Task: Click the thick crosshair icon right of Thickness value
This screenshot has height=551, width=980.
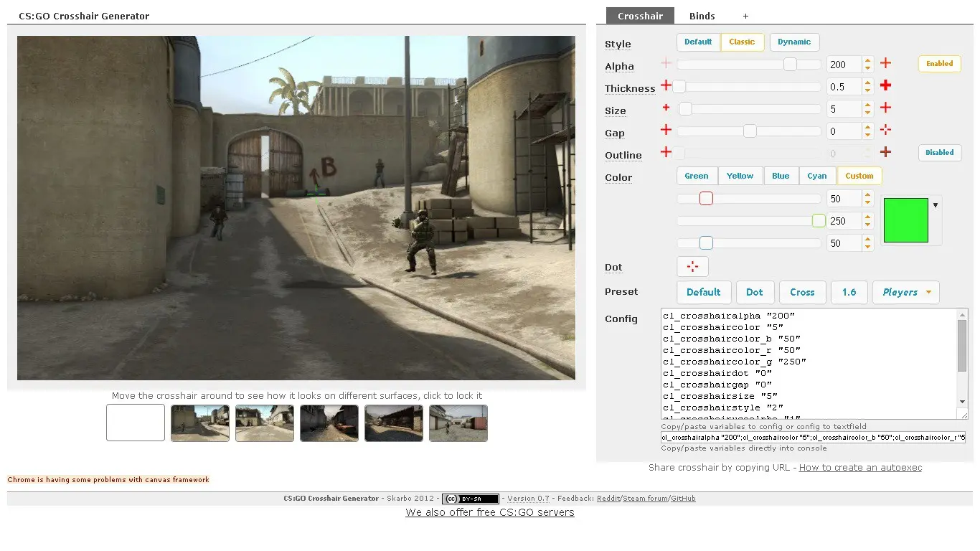Action: coord(885,85)
